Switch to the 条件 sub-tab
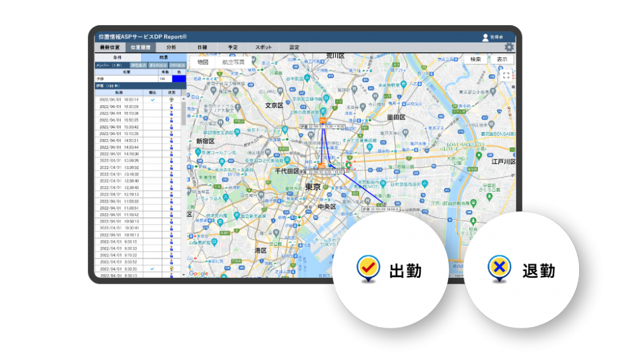 tap(118, 57)
